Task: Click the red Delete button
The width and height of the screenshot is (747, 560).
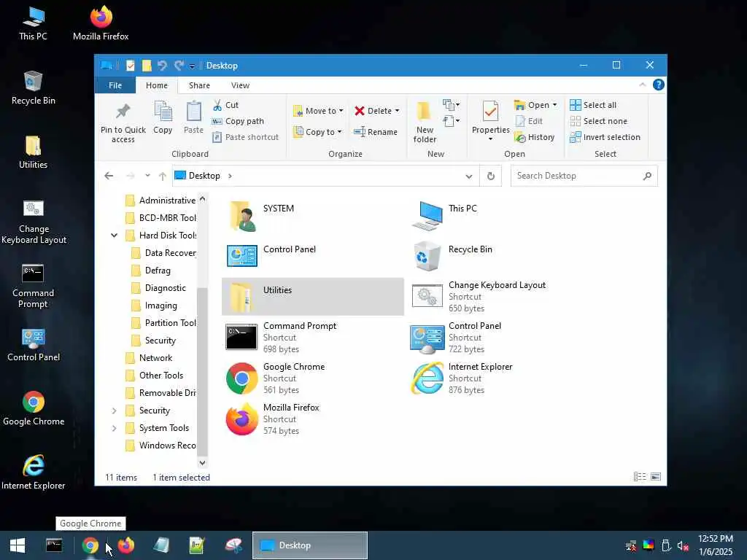Action: (373, 111)
